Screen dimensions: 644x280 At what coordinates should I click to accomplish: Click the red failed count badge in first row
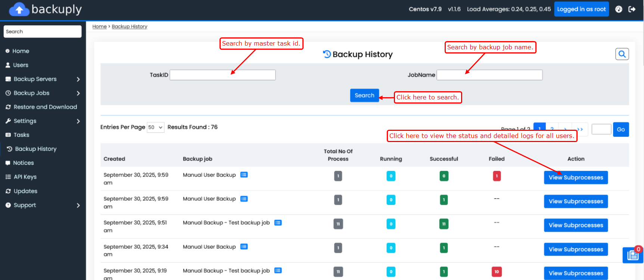497,176
